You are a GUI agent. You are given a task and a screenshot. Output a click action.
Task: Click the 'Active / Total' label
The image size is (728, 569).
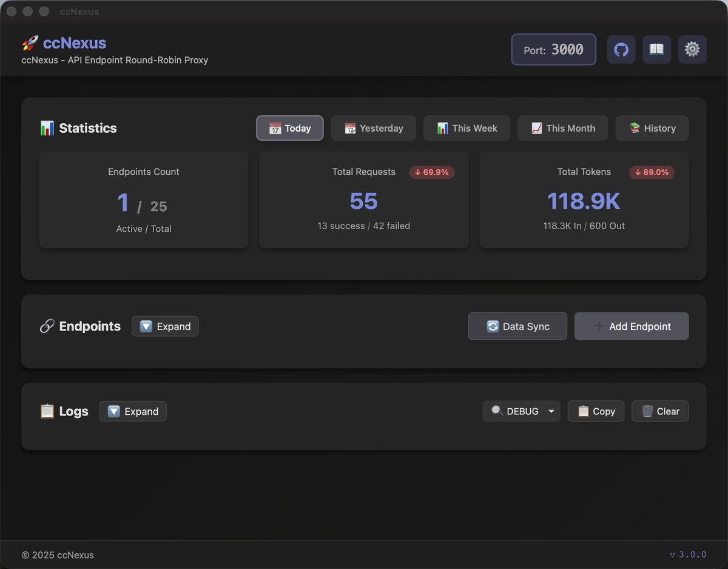[x=144, y=229]
